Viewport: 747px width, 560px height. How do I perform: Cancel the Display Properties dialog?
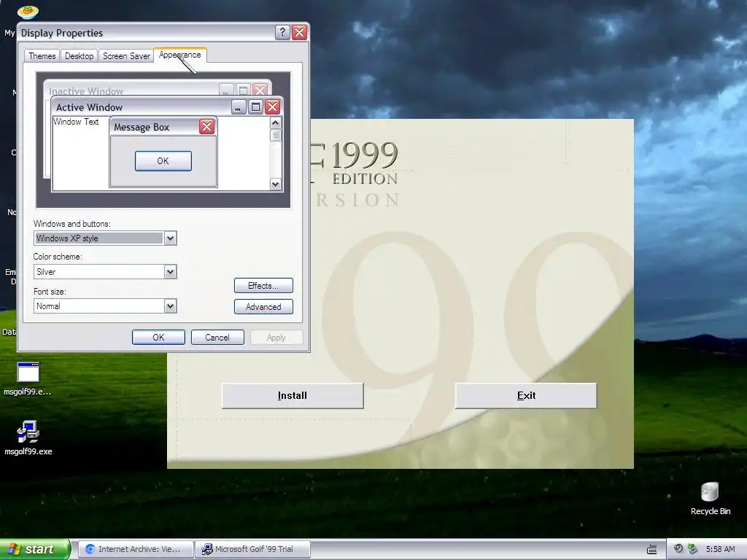tap(217, 337)
